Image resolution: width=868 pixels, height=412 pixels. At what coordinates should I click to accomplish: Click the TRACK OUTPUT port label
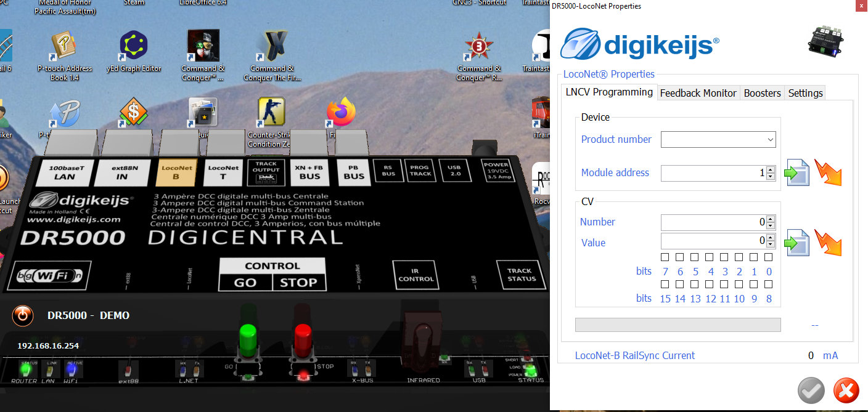coord(266,172)
